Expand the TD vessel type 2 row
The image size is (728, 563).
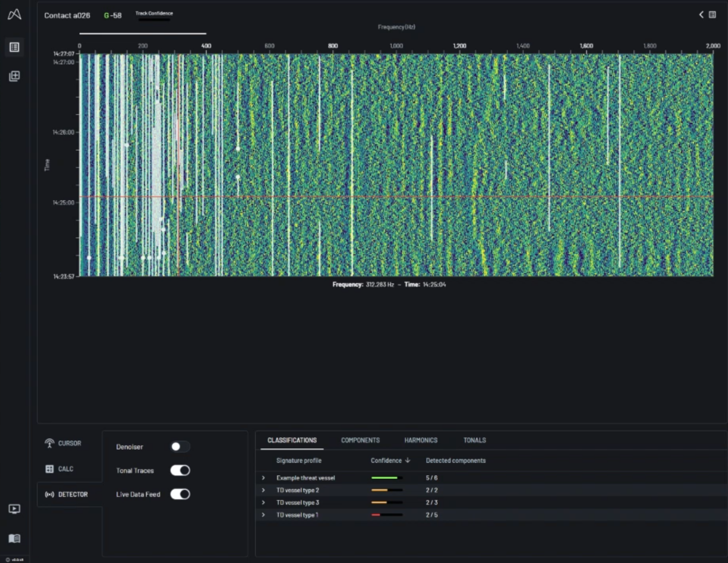[263, 490]
